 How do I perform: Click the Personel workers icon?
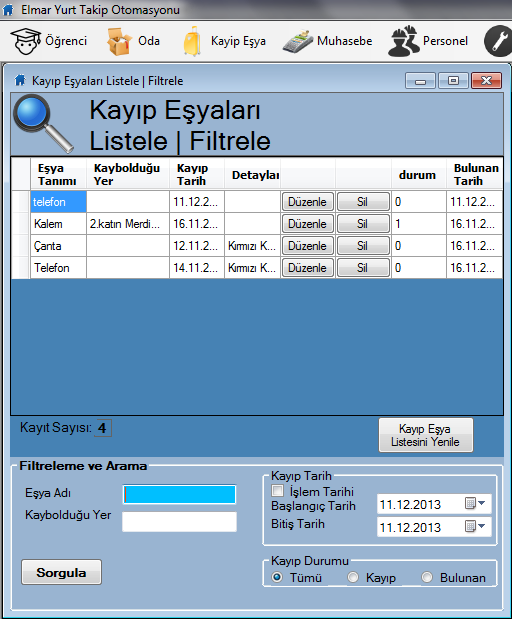point(404,41)
